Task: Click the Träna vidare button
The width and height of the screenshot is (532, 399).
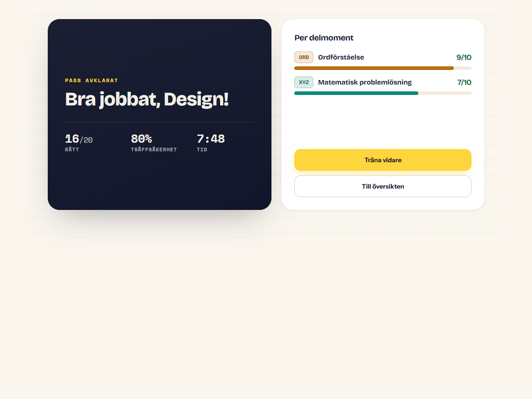Action: click(x=383, y=160)
